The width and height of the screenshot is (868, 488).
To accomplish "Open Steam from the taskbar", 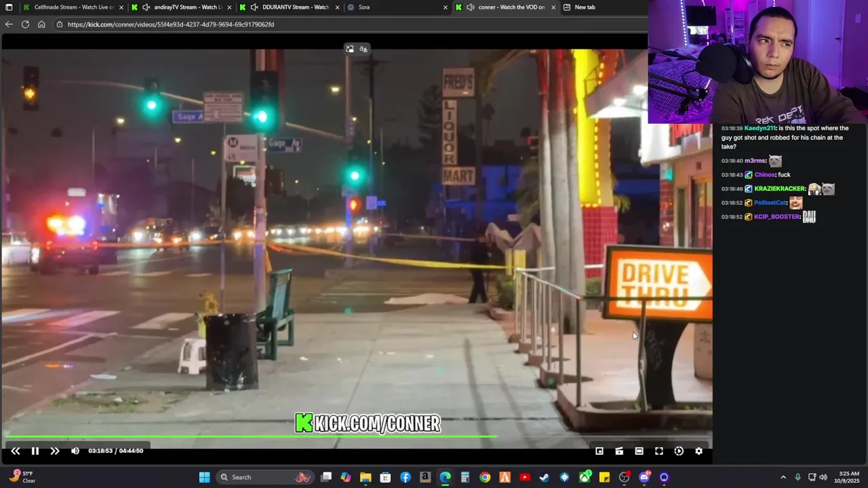I will [545, 477].
